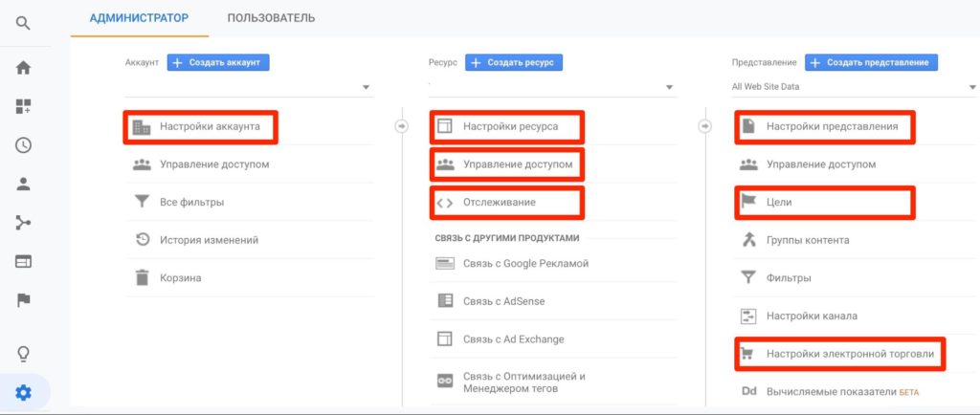Image resolution: width=980 pixels, height=415 pixels.
Task: Open Отслеживание tracking section
Action: [x=499, y=203]
